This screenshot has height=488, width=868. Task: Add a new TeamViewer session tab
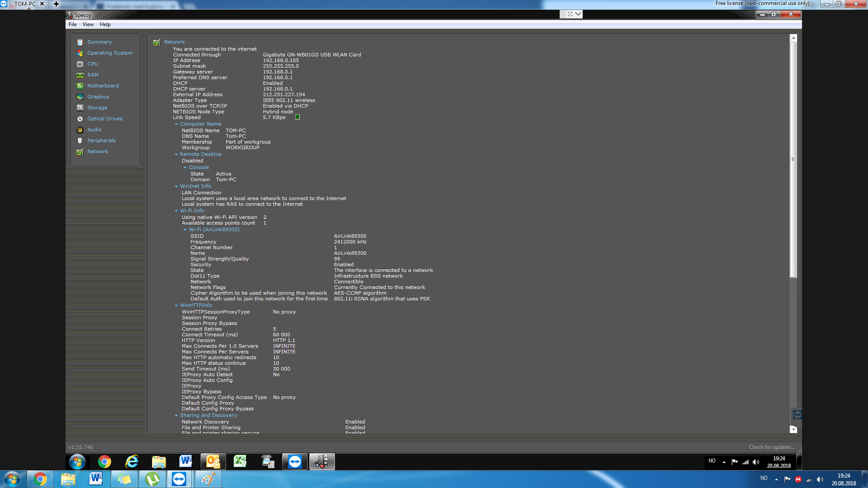click(x=56, y=4)
